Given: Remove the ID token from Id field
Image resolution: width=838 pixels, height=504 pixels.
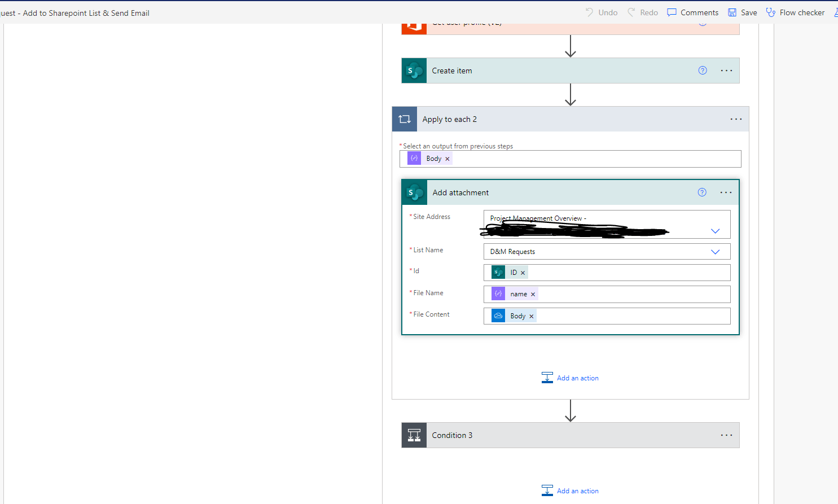Looking at the screenshot, I should click(523, 273).
